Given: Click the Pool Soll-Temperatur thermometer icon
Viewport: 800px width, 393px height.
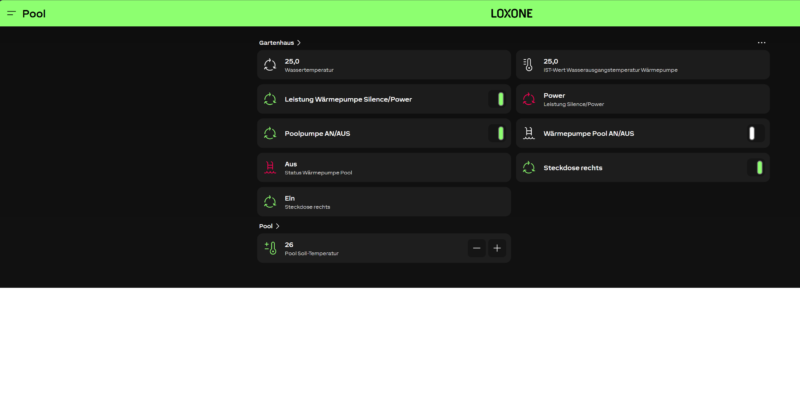Looking at the screenshot, I should pos(270,248).
